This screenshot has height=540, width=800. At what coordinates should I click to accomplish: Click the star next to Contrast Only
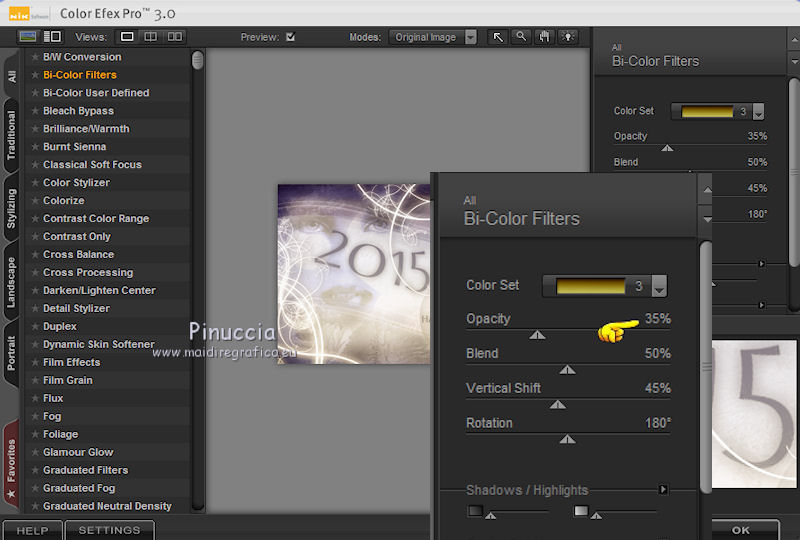35,236
